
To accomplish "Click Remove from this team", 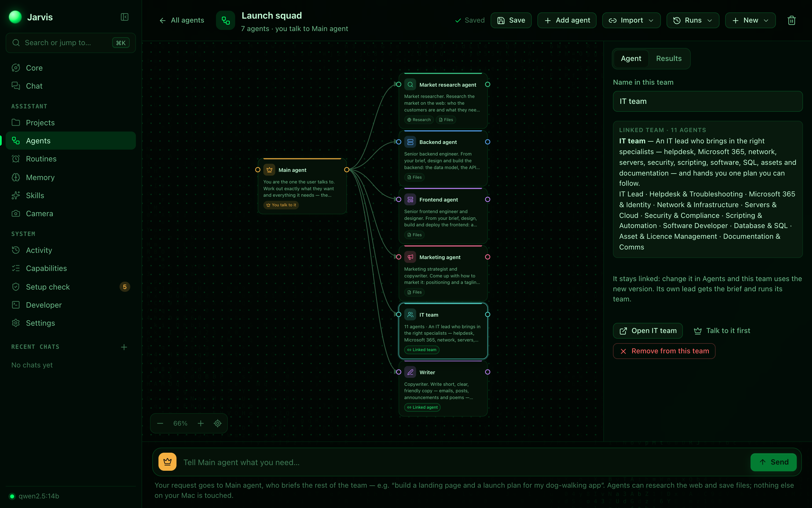I will point(664,351).
